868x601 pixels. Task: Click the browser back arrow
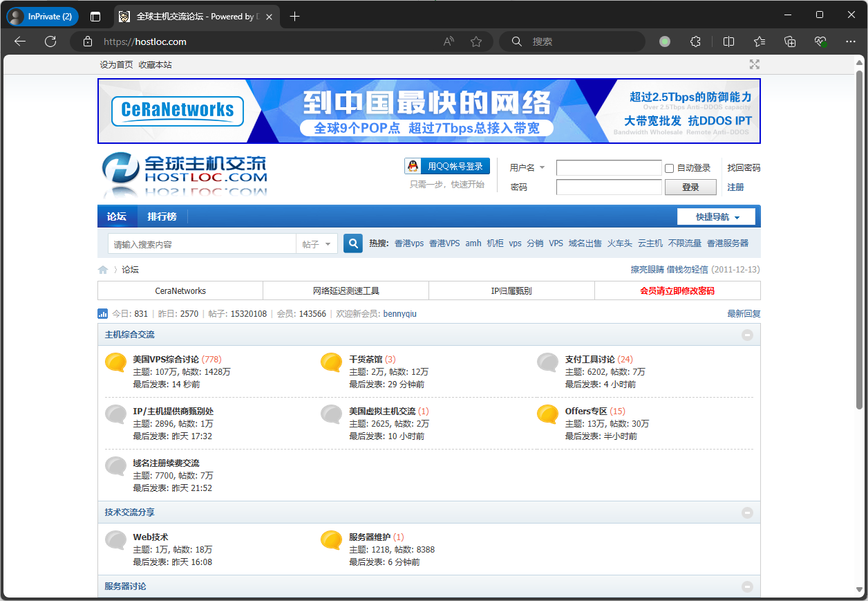[20, 41]
